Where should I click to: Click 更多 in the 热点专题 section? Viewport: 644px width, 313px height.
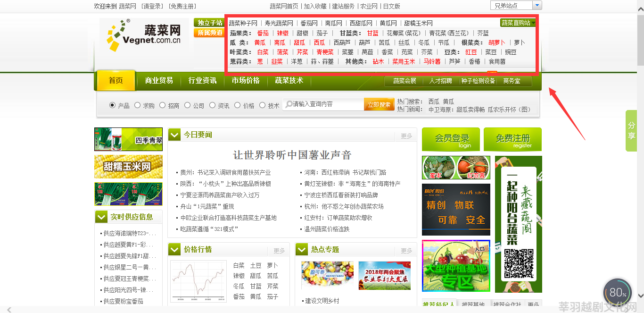click(406, 251)
